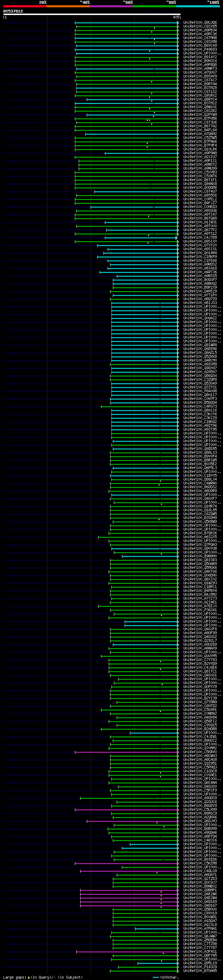
Task: Open the UniRef100_Q9LUQ6 hit label
Action: click(200, 22)
